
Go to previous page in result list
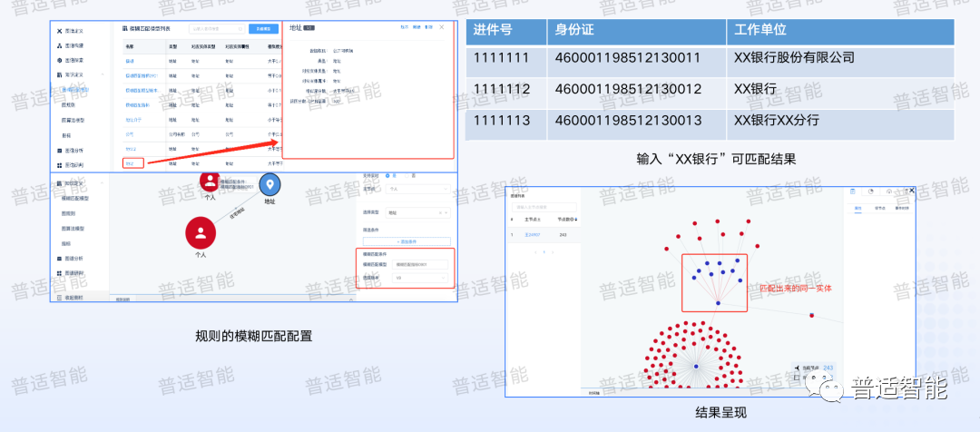pyautogui.click(x=535, y=252)
